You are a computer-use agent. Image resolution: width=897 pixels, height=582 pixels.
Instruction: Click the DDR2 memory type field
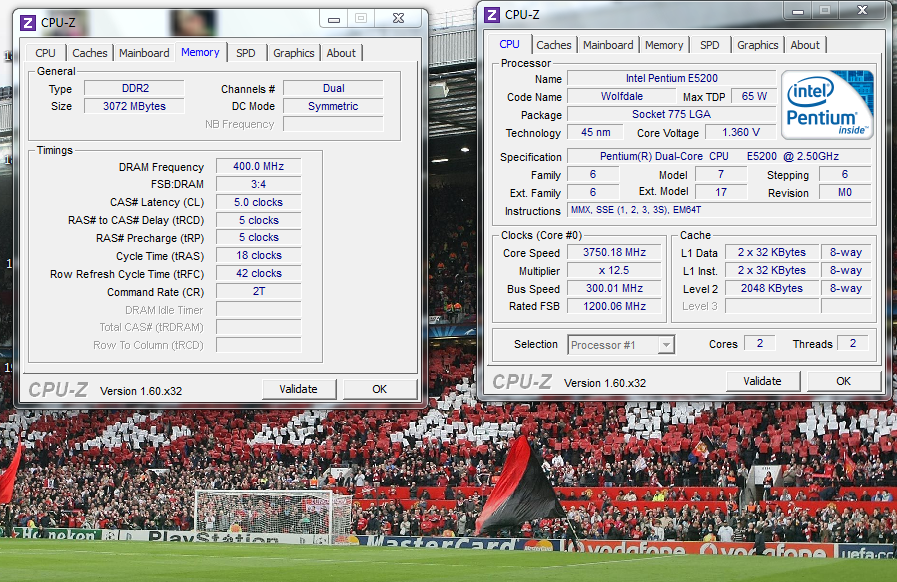pyautogui.click(x=135, y=88)
